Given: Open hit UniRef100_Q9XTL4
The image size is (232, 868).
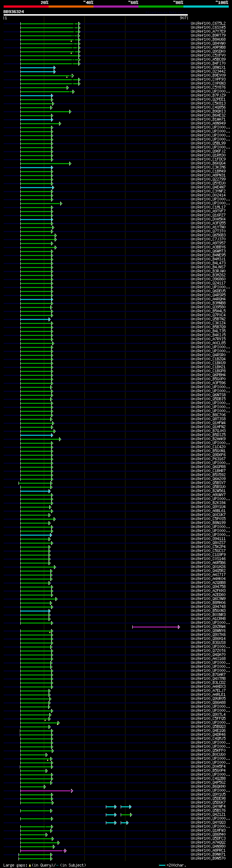Looking at the screenshot, I should point(208,714).
